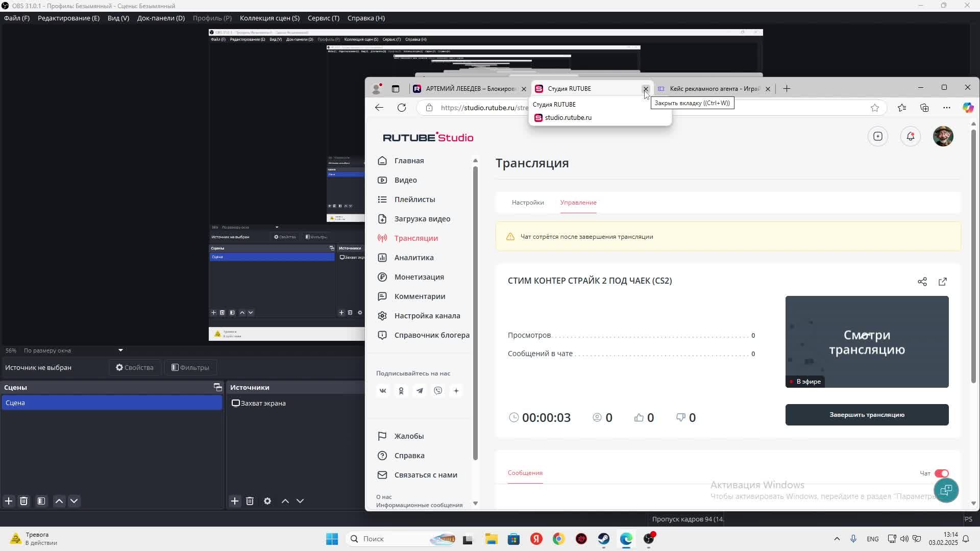Open the support chat bubble button
This screenshot has height=551, width=980.
946,490
